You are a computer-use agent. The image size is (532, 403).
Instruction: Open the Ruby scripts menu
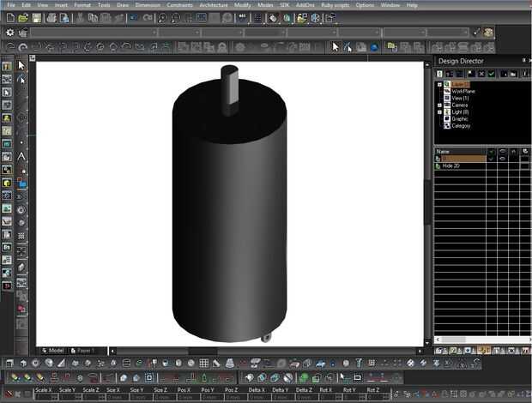pyautogui.click(x=336, y=5)
